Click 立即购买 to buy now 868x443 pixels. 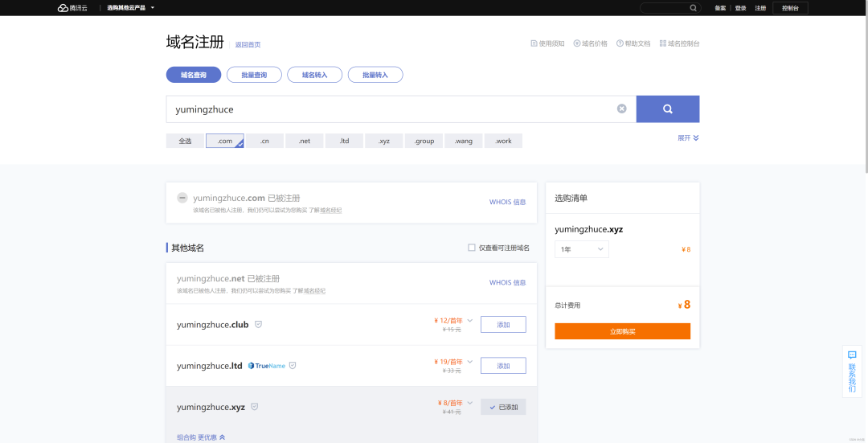click(x=623, y=331)
